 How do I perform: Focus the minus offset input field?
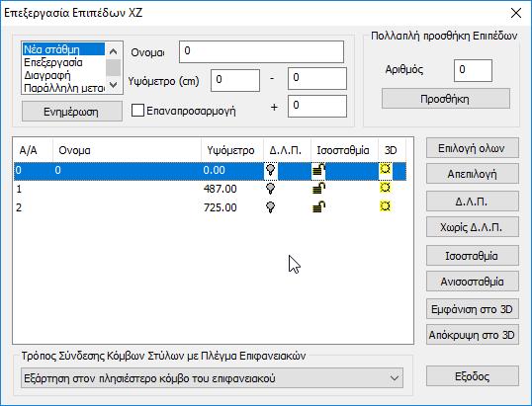pos(317,79)
